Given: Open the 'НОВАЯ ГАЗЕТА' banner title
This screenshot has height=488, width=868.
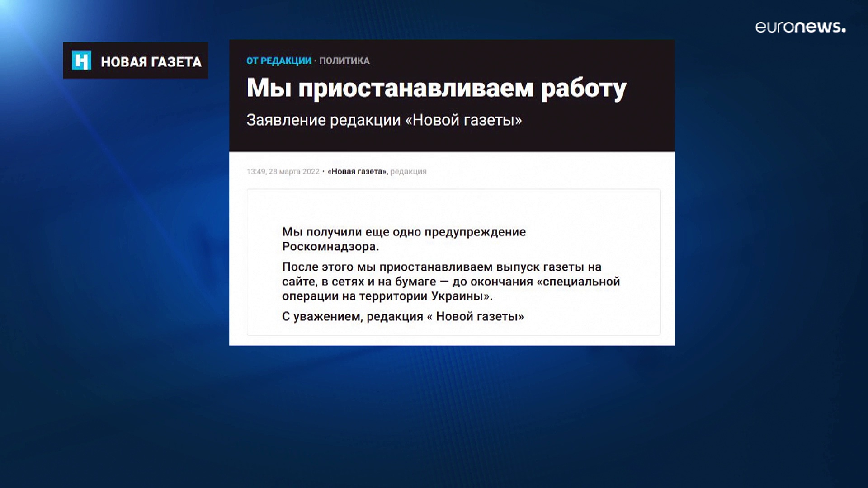Looking at the screenshot, I should (151, 62).
